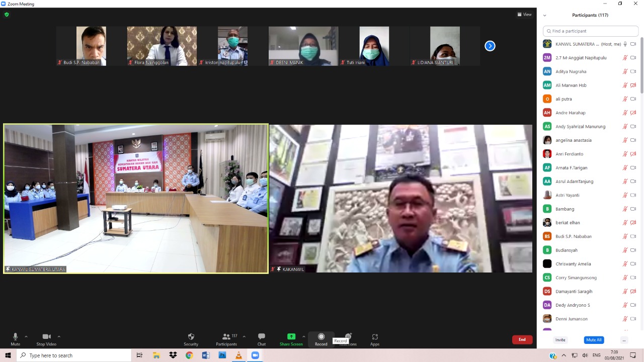Open the Chat panel
This screenshot has width=644, height=362.
click(261, 337)
